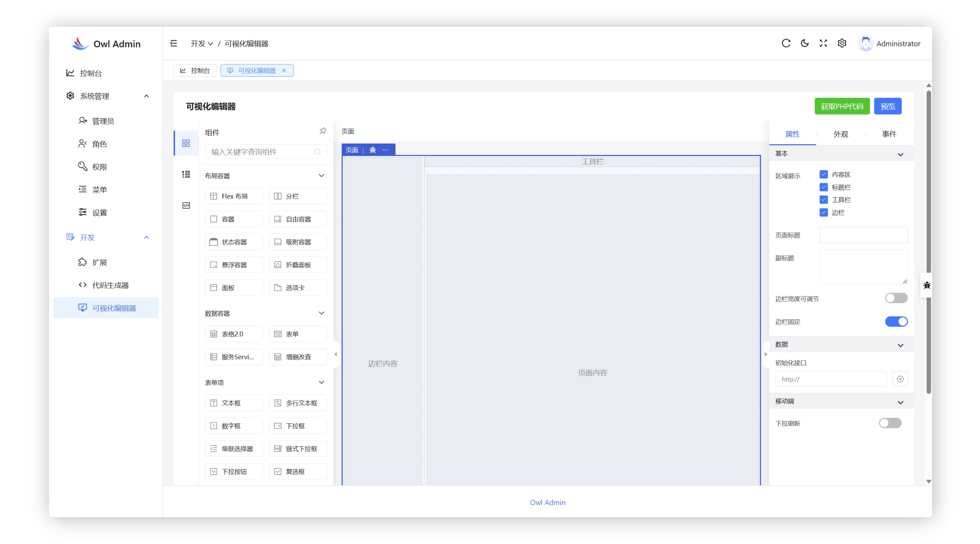The height and width of the screenshot is (544, 980).
Task: Toggle fullscreen mode icon
Action: pos(823,43)
